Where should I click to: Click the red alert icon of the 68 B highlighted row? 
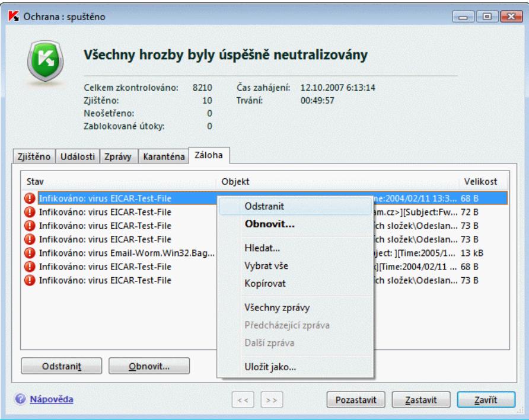point(30,198)
